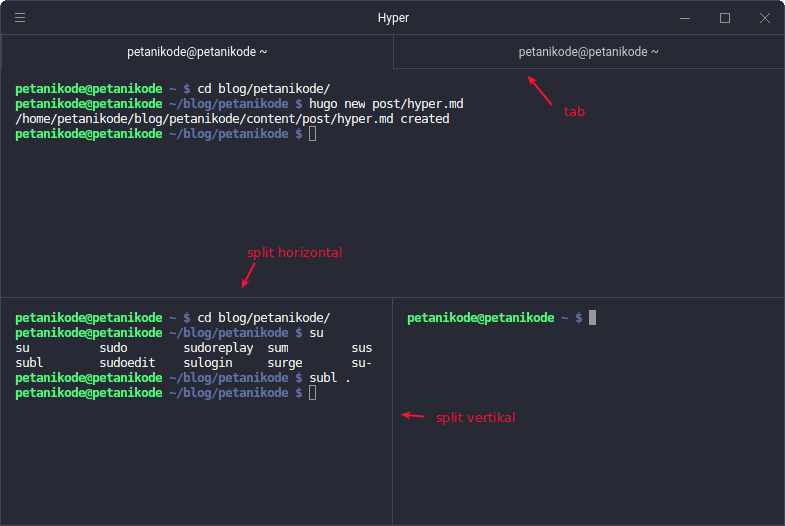
Task: Click the 'sudoreplay' completion suggestion
Action: (x=218, y=348)
